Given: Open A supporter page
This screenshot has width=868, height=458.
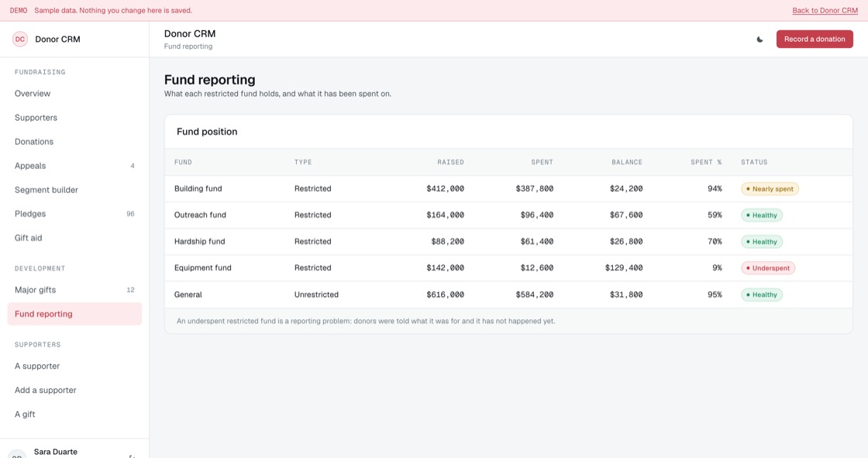Looking at the screenshot, I should (x=74, y=366).
